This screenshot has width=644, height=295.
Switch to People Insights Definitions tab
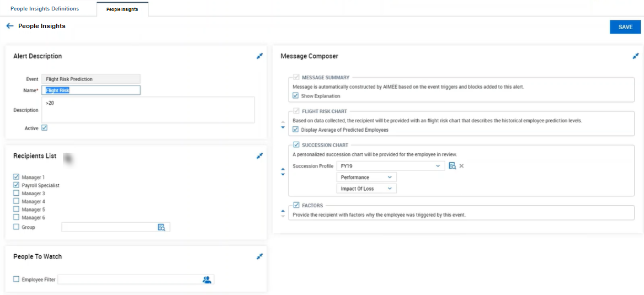[x=45, y=9]
